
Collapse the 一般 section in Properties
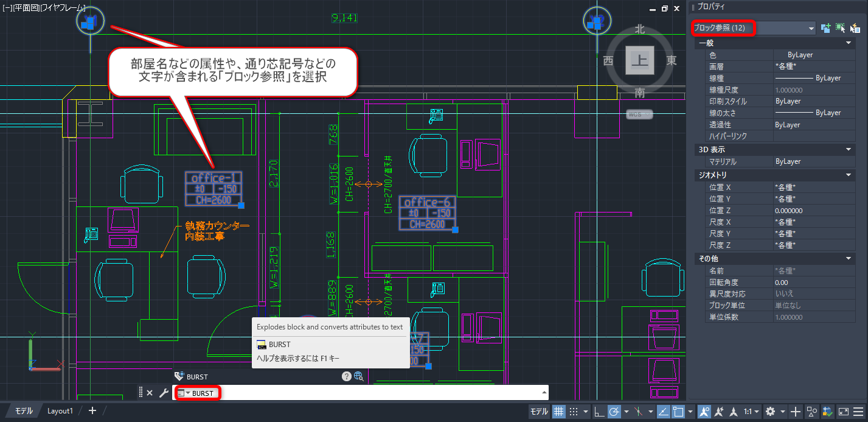(x=849, y=43)
